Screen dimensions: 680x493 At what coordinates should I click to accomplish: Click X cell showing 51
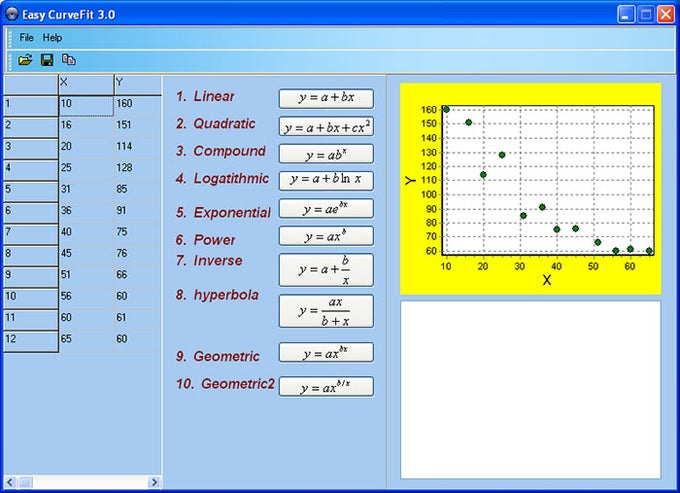click(86, 277)
